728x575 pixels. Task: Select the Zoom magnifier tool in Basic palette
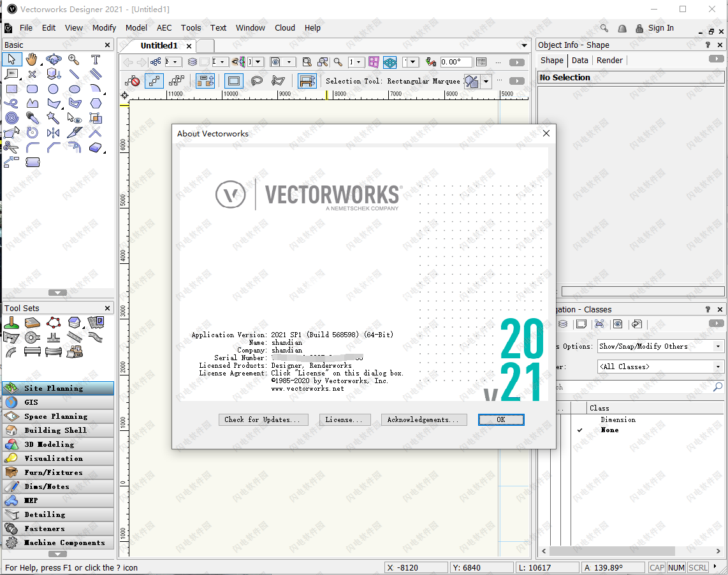(74, 59)
